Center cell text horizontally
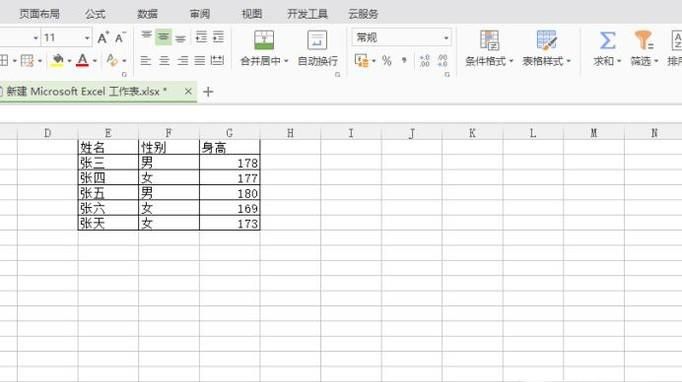 tap(164, 60)
